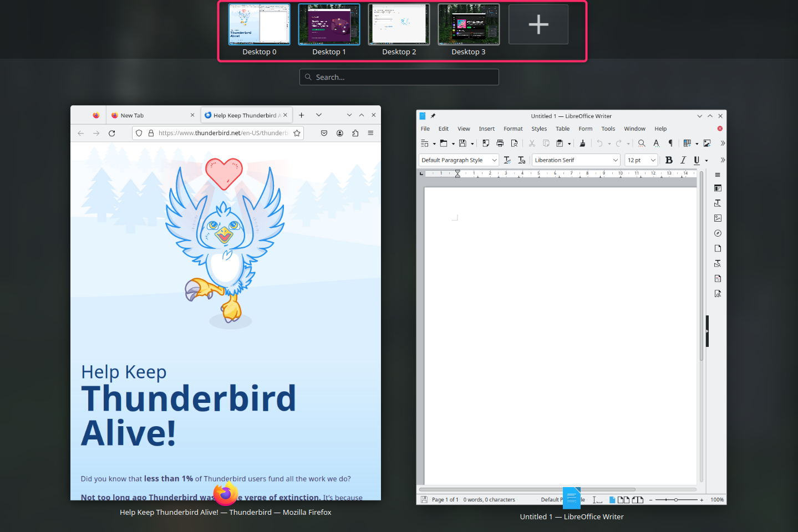Open the Writer sidebar Accessibility Check icon
798x532 pixels.
[718, 294]
